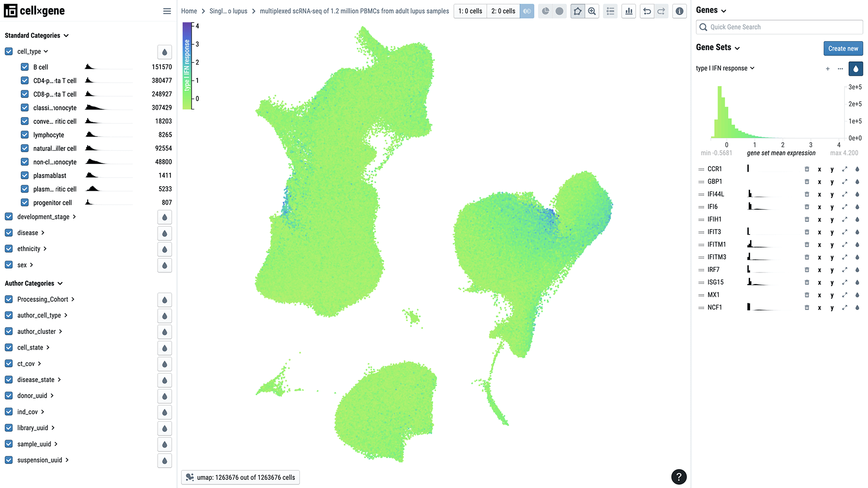Expand the type I IFN response gene set

click(x=752, y=68)
